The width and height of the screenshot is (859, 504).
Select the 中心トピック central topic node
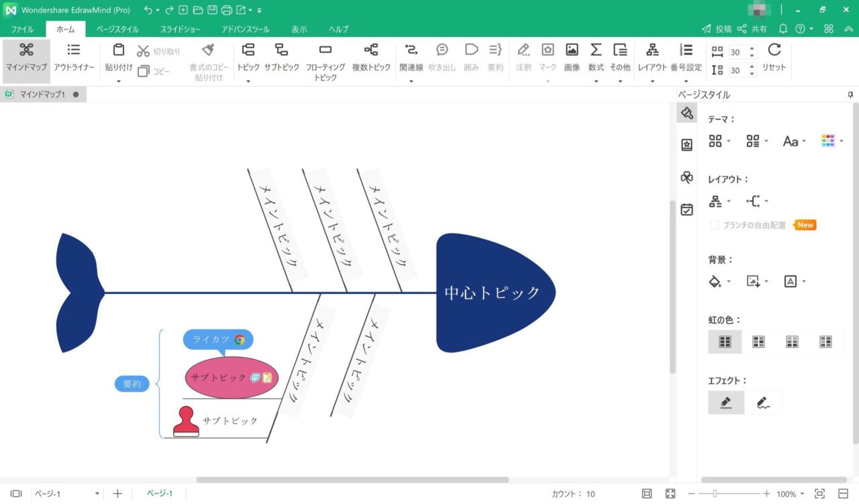click(x=496, y=293)
